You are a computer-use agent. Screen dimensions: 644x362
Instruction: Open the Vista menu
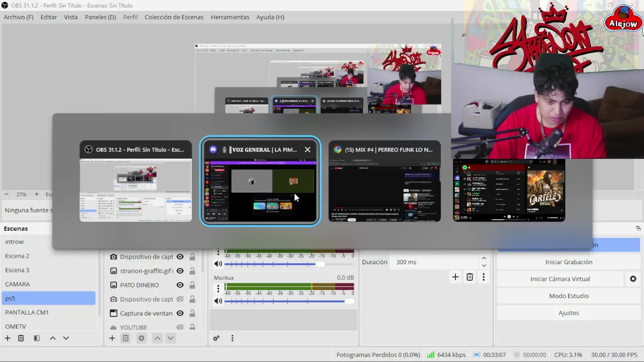coord(71,17)
